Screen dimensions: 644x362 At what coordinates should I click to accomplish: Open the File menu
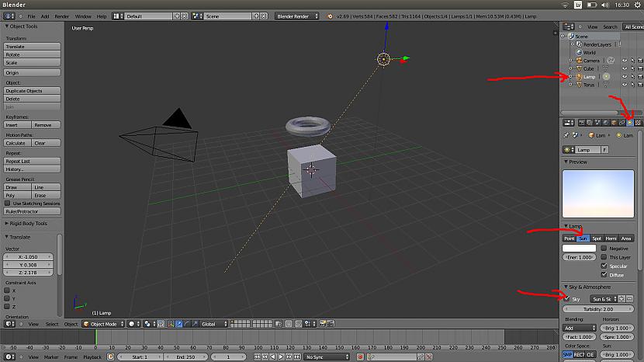pos(31,16)
